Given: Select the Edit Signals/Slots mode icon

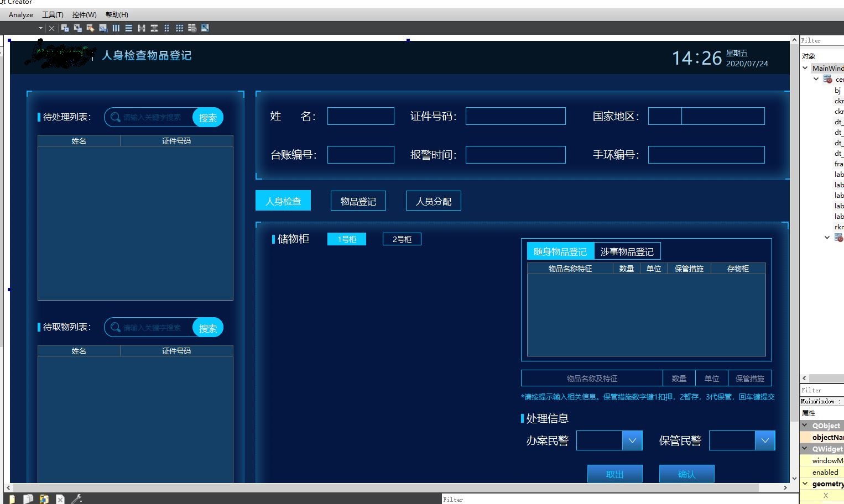Looking at the screenshot, I should 77,28.
